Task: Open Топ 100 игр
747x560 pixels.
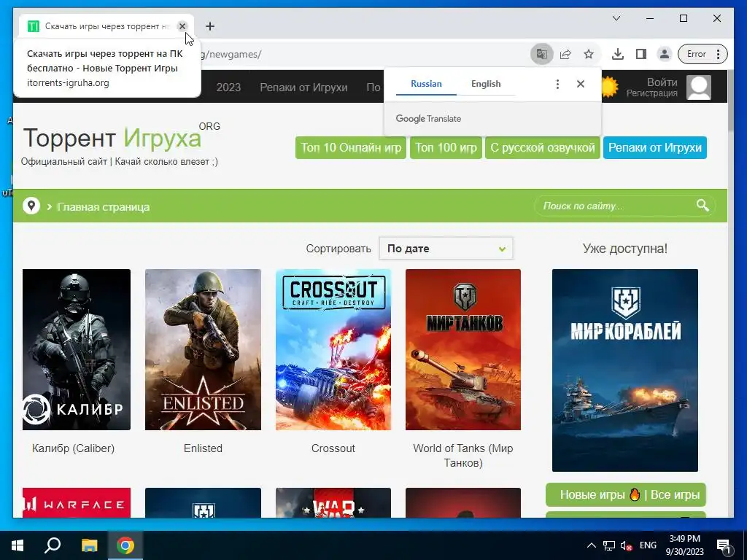Action: 446,147
